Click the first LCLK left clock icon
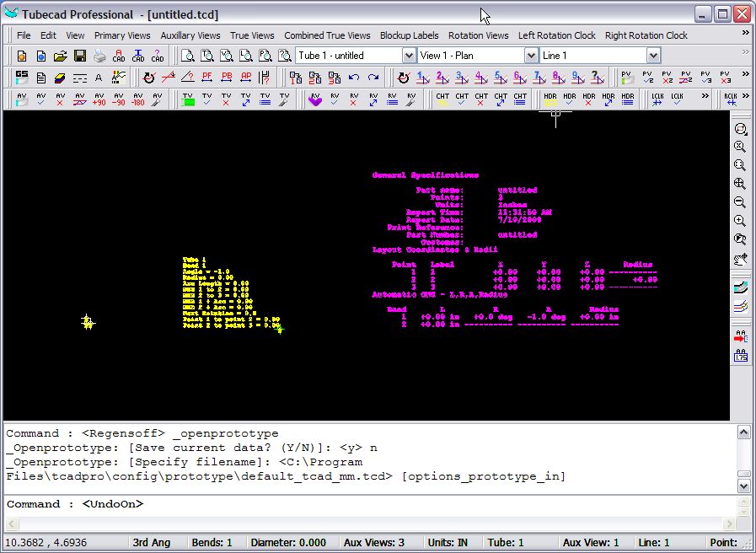 pyautogui.click(x=657, y=99)
